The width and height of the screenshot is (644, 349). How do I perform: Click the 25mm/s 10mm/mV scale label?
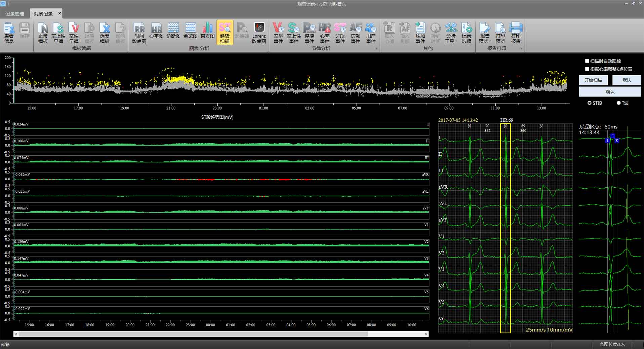click(549, 330)
